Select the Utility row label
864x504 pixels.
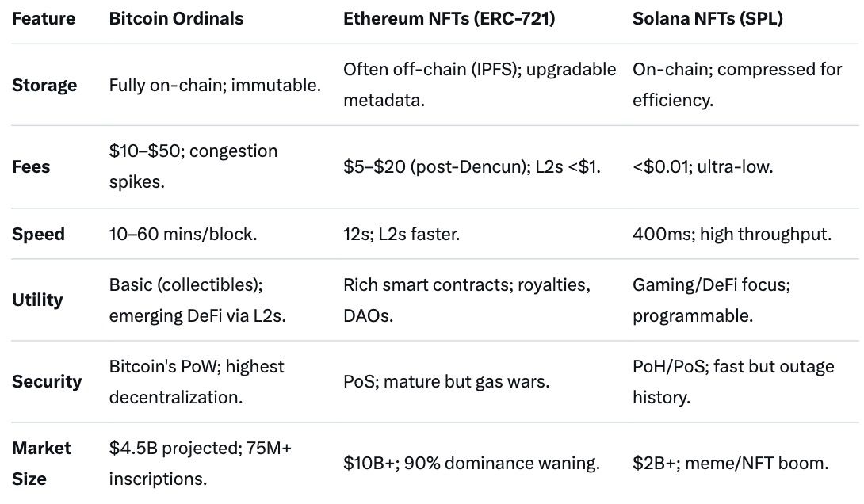37,300
